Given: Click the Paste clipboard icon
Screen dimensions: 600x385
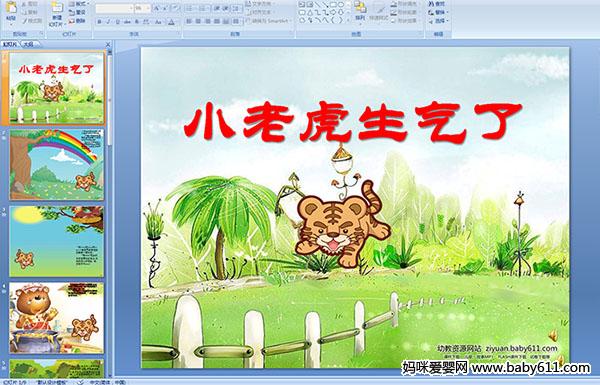Looking at the screenshot, I should [x=11, y=8].
